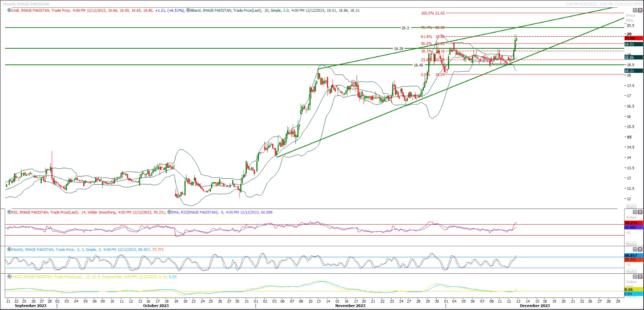Select the 61.8% Fibonacci level label
Screen dimensions: 644x310
pyautogui.click(x=433, y=37)
